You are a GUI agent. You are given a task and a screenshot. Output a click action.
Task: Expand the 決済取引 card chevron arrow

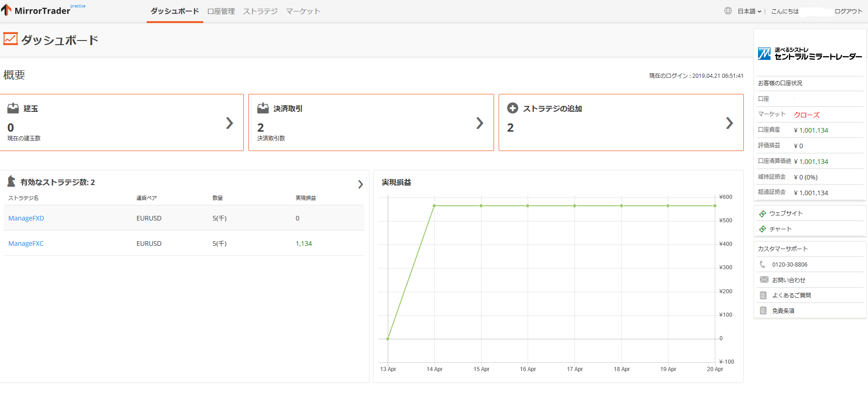click(480, 123)
